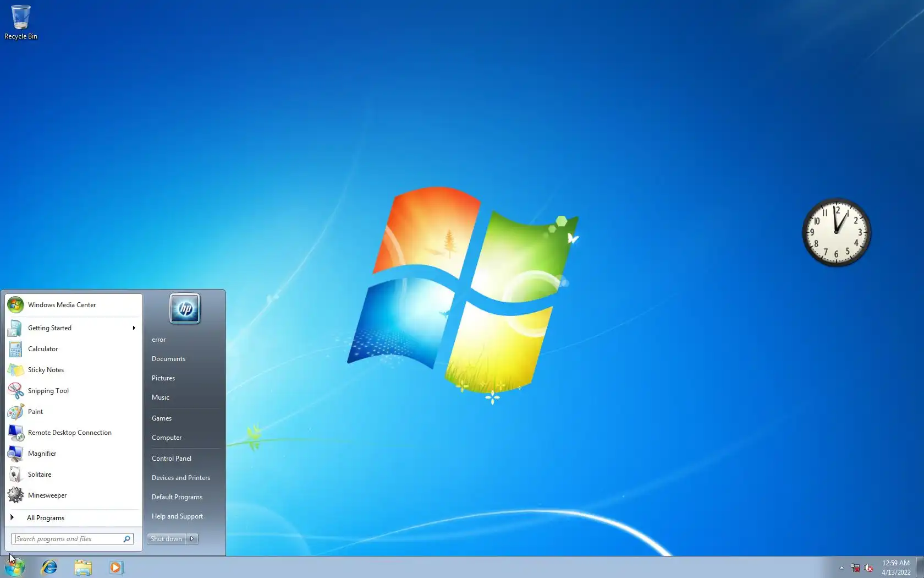The height and width of the screenshot is (578, 924).
Task: Click the Show desktop strip
Action: point(920,567)
